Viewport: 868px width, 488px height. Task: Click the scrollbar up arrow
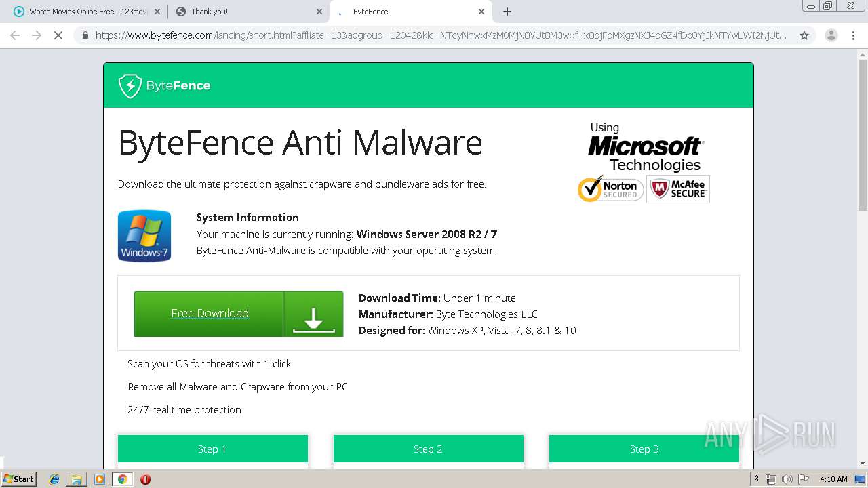coord(863,54)
